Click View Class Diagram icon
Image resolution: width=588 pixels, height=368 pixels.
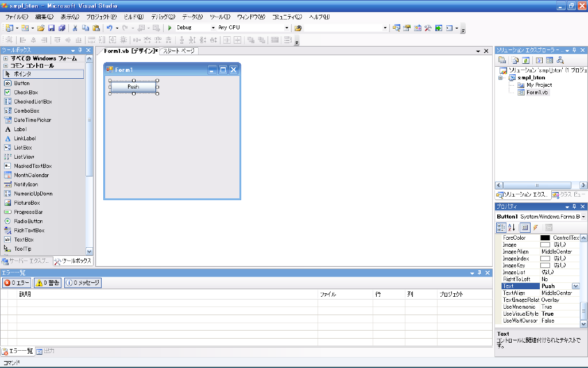[x=560, y=60]
